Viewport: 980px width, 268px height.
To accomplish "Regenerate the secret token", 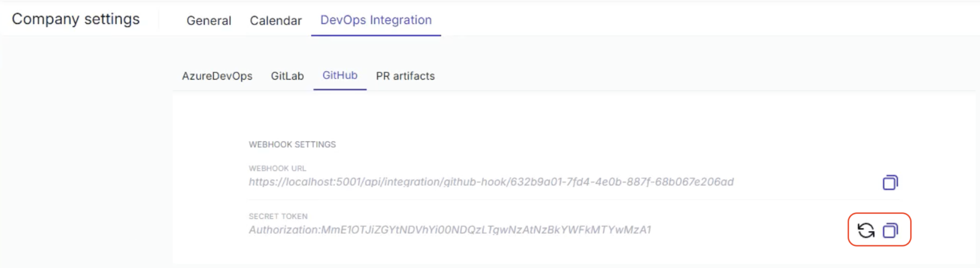I will (866, 230).
